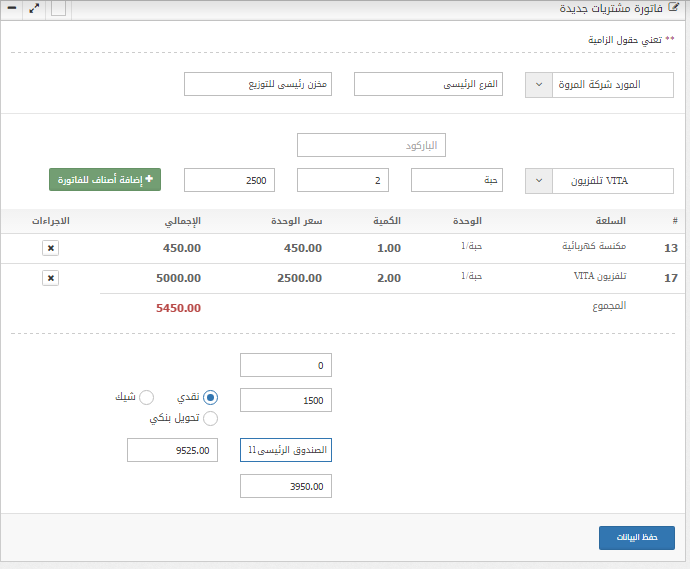Click the paid amount field showing 1500

pyautogui.click(x=286, y=400)
